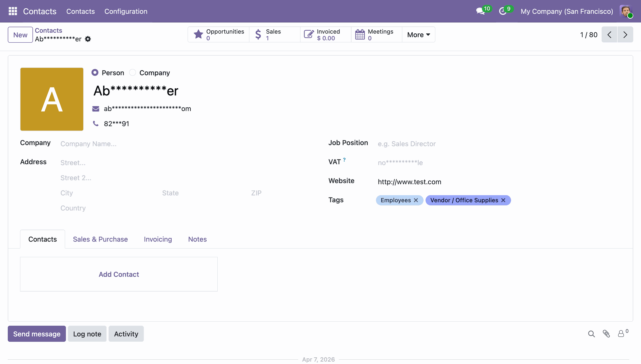This screenshot has height=364, width=641.
Task: Attach files with the paperclip icon
Action: 606,334
